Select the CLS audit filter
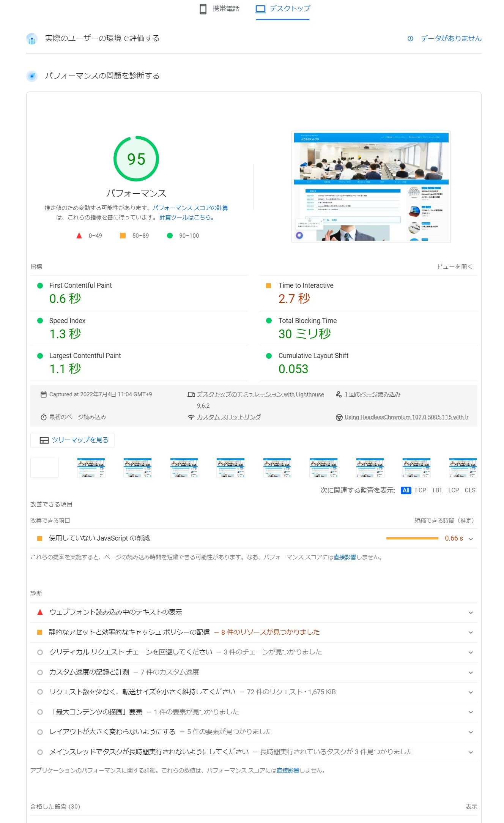This screenshot has height=823, width=504. (470, 490)
